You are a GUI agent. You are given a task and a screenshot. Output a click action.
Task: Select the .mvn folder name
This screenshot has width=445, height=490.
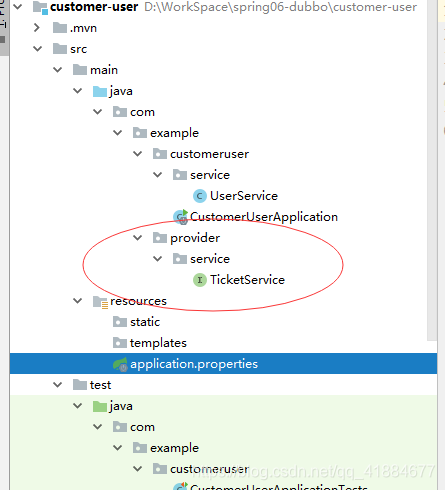tap(83, 28)
